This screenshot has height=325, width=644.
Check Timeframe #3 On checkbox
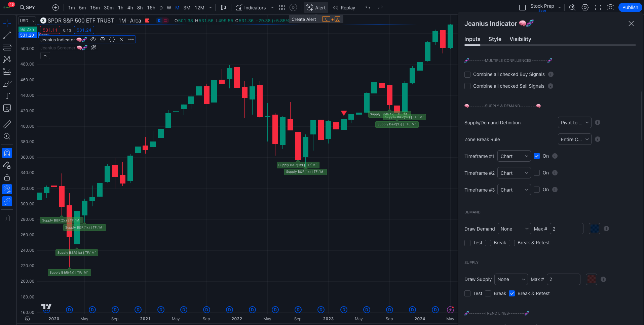pyautogui.click(x=537, y=190)
